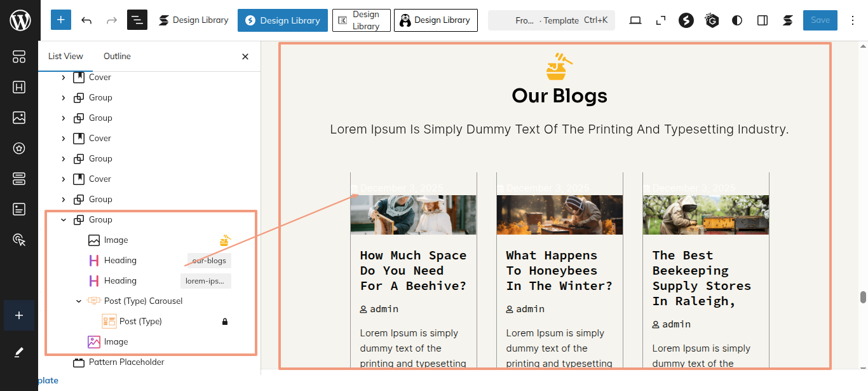Open the blue Design Library button

[283, 20]
